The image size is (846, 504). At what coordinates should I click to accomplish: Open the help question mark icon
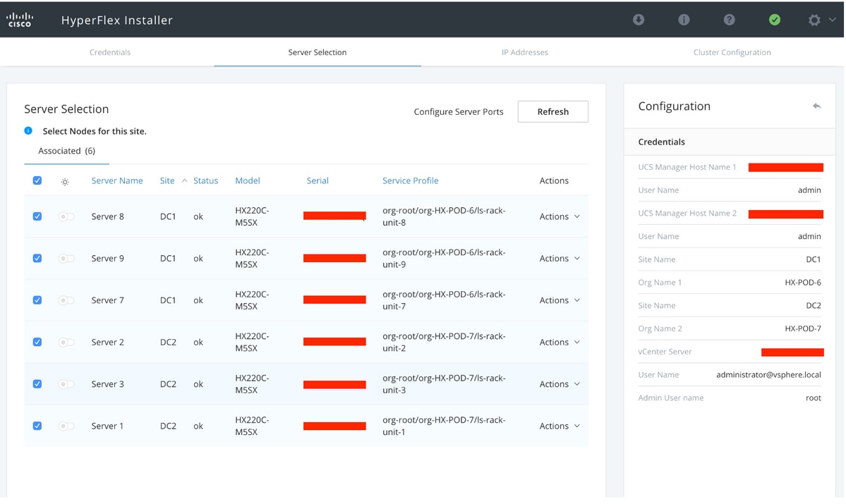(729, 20)
